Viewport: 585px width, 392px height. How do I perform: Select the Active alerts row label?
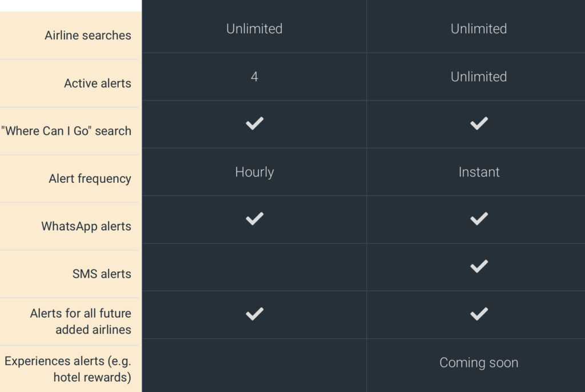pyautogui.click(x=97, y=83)
